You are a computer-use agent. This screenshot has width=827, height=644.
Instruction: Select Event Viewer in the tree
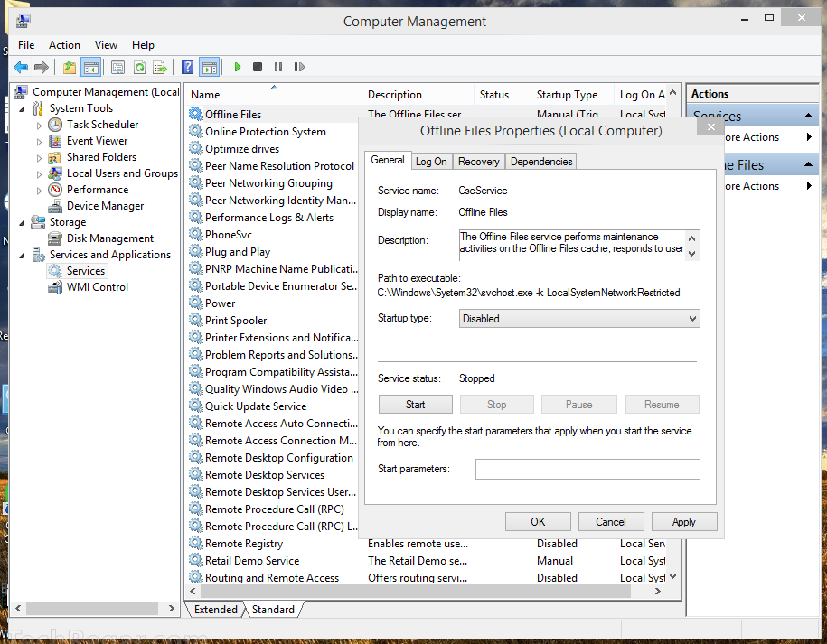click(x=97, y=141)
